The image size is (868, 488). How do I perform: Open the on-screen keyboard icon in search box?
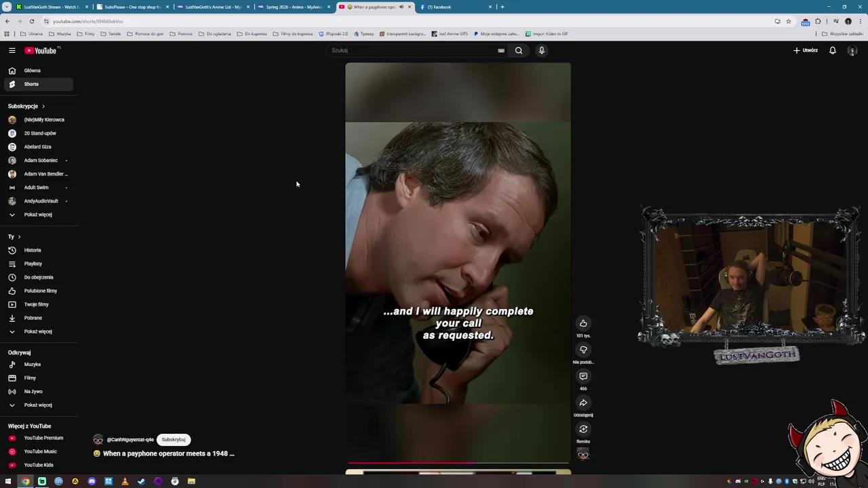pyautogui.click(x=501, y=50)
